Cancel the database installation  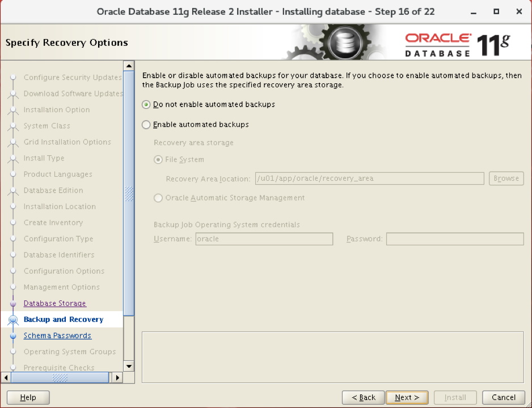tap(503, 397)
